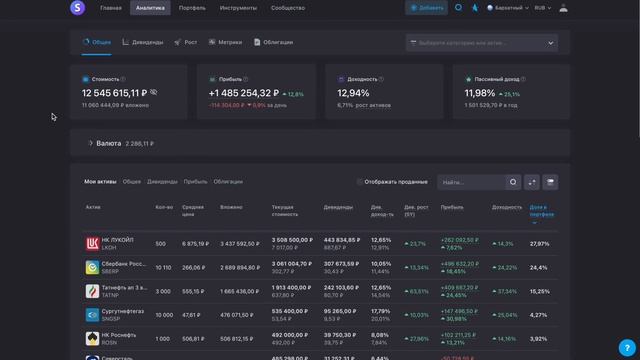Viewport: 640px width, 360px height.
Task: Open the category or asset selection combo box
Action: (x=482, y=43)
